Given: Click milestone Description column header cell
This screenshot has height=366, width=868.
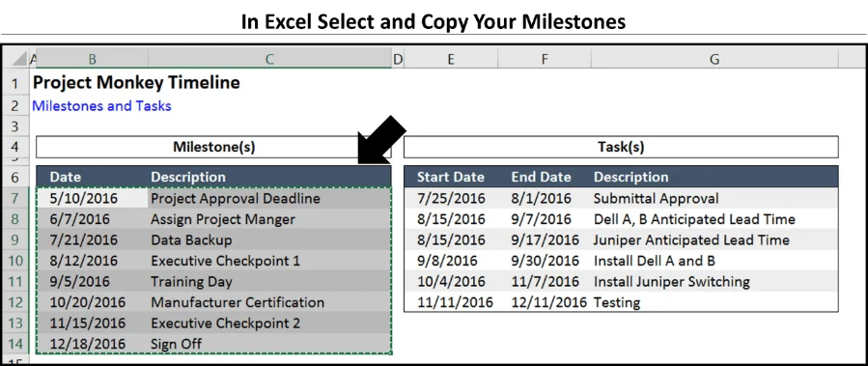Looking at the screenshot, I should click(x=269, y=177).
